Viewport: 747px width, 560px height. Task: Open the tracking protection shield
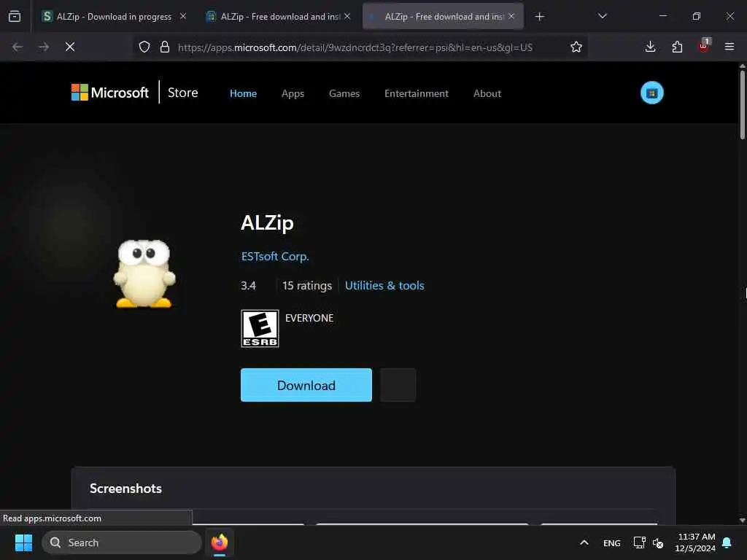144,47
